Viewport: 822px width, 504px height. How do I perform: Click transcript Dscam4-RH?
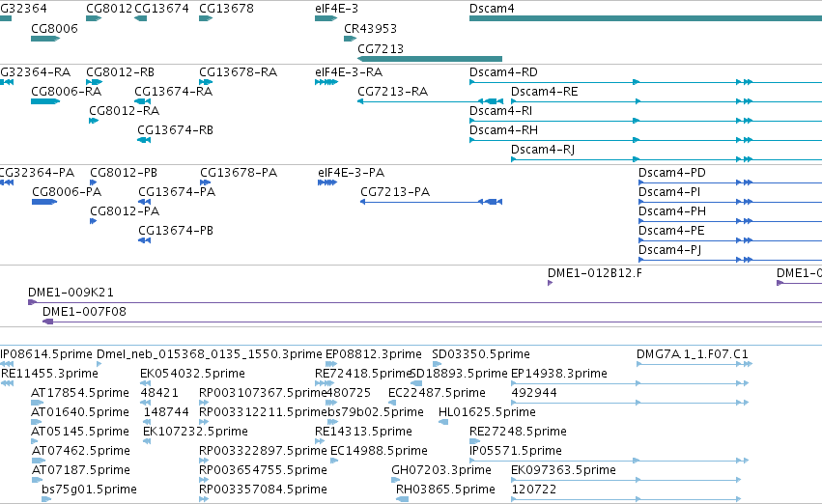[x=645, y=140]
